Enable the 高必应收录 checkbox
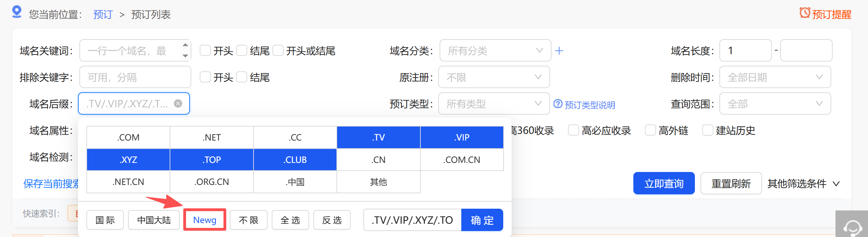Screen dimensions: 868x237 coord(573,130)
